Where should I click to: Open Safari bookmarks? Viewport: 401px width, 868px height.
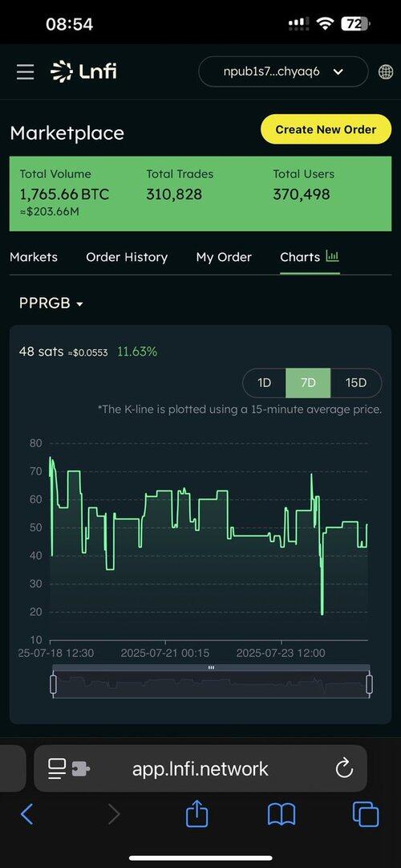[282, 815]
